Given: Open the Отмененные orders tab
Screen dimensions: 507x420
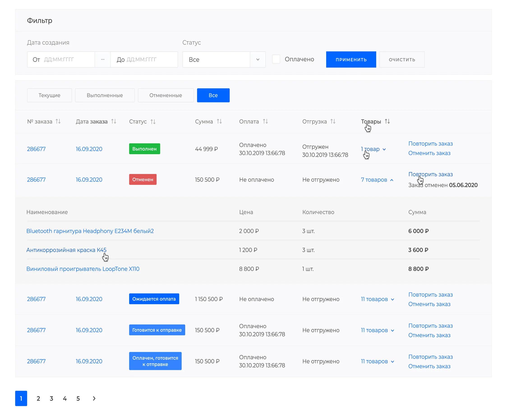Looking at the screenshot, I should coord(165,95).
